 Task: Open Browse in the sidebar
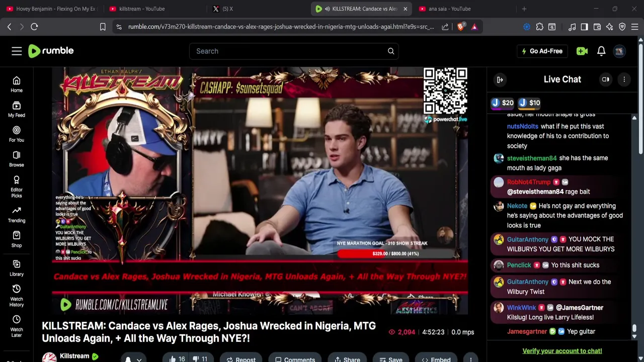pyautogui.click(x=17, y=159)
